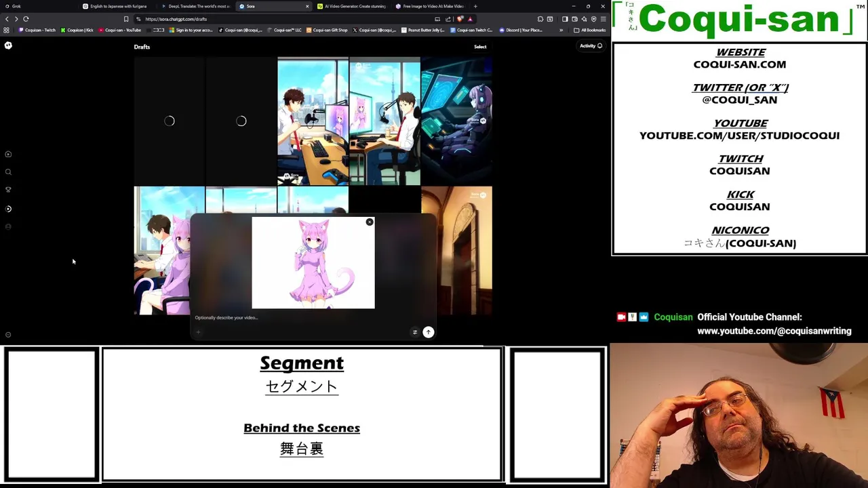Open video settings sliders icon in prompt box
Screen dimensions: 868x488
[414, 332]
